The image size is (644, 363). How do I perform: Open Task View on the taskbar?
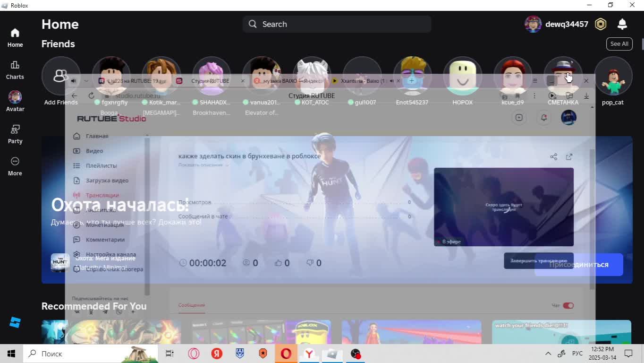click(169, 354)
